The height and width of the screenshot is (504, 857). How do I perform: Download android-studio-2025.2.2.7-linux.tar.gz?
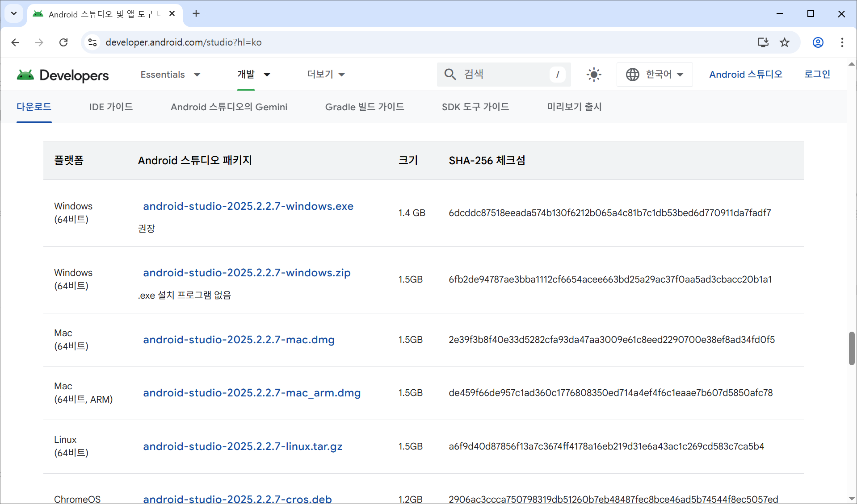243,446
